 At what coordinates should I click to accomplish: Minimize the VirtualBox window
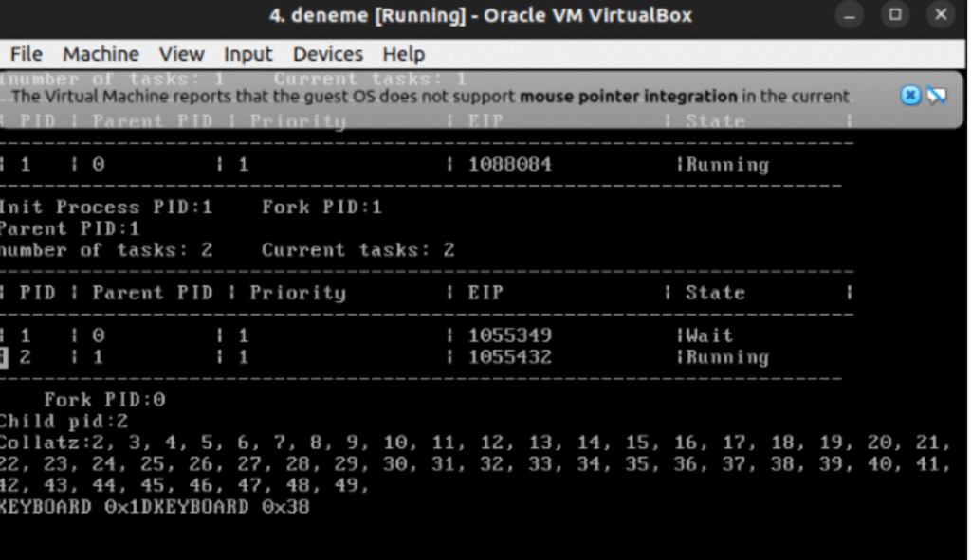tap(850, 16)
